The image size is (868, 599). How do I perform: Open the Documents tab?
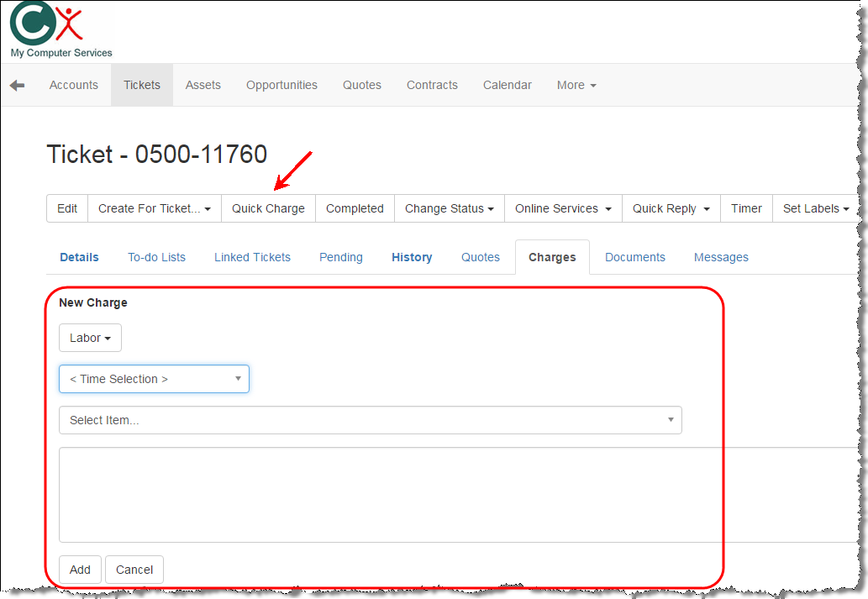tap(634, 258)
